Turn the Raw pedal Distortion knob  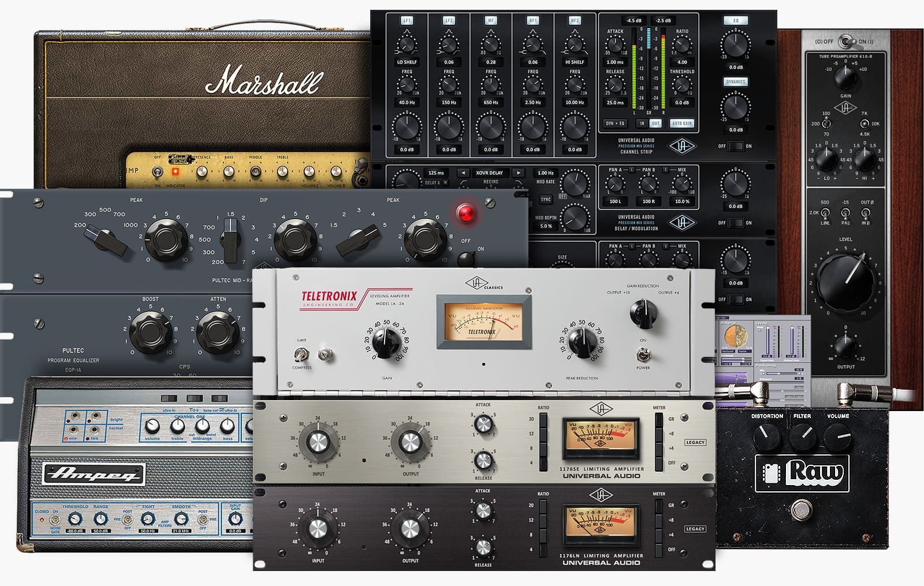(x=768, y=436)
